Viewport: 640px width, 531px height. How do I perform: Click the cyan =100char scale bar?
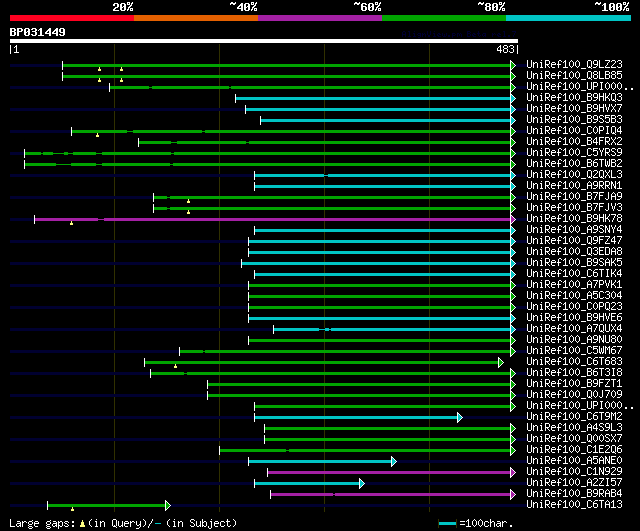(x=447, y=523)
